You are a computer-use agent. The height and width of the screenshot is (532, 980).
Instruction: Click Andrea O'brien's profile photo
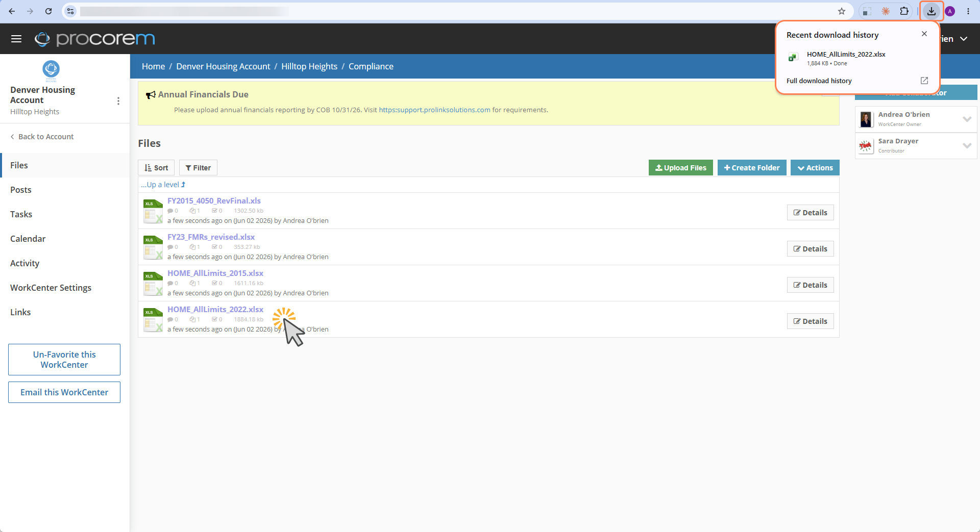click(866, 119)
